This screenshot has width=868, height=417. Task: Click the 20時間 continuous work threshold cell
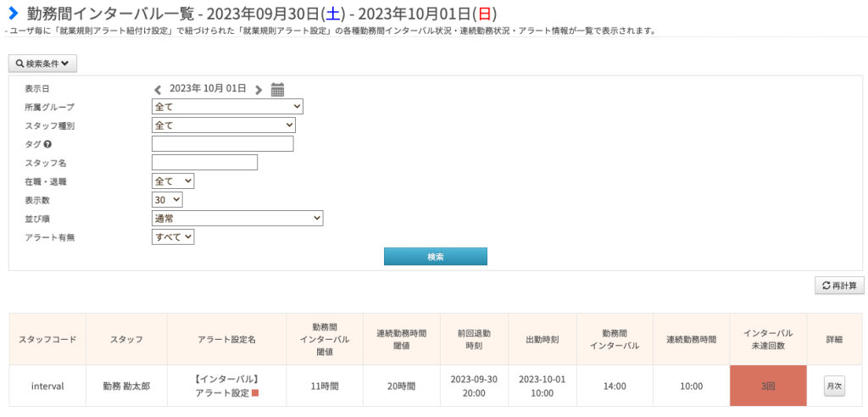click(402, 386)
